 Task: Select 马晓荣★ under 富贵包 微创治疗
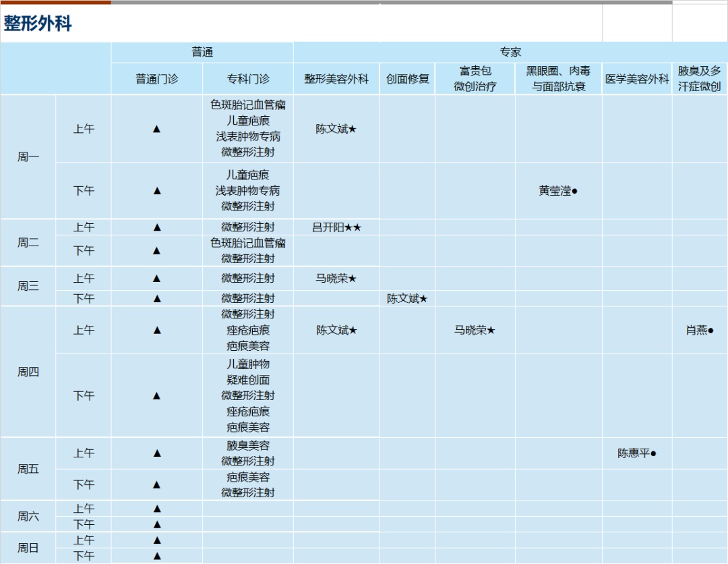475,330
